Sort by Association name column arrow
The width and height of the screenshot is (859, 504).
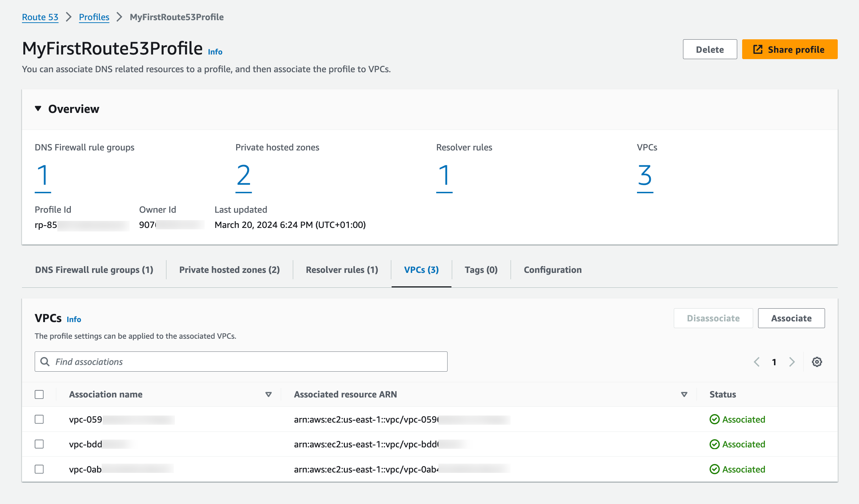268,394
